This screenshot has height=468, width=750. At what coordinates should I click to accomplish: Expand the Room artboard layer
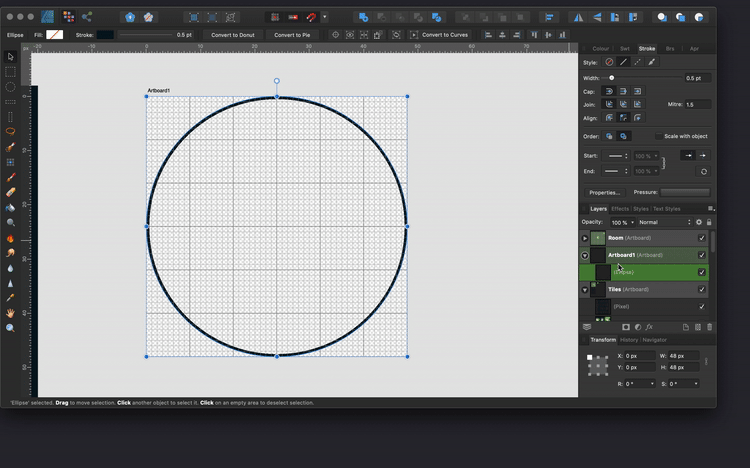point(585,238)
